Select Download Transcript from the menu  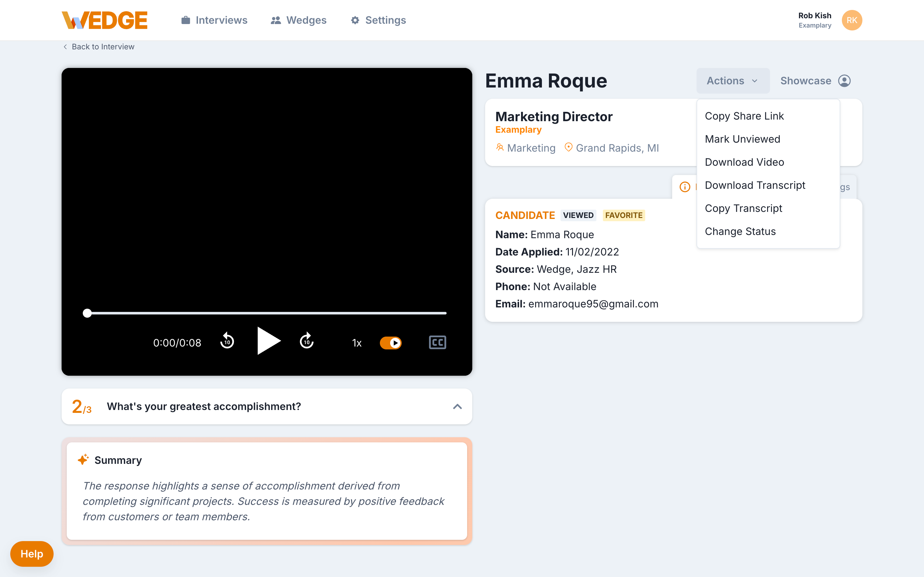755,185
